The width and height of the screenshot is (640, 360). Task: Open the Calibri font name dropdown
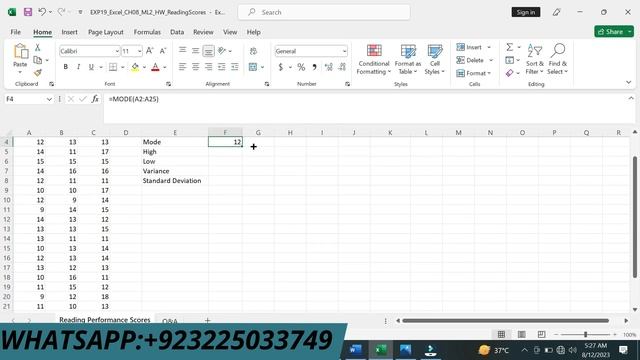coord(117,51)
